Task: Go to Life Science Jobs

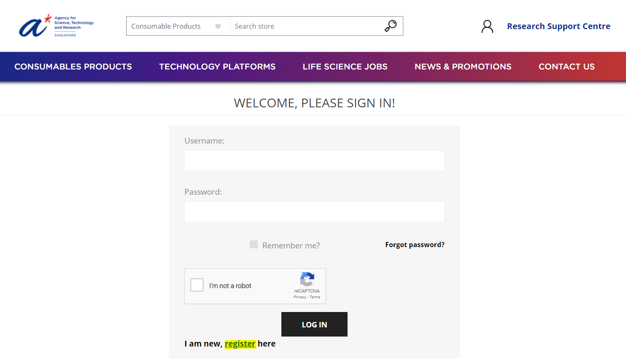Action: 345,67
